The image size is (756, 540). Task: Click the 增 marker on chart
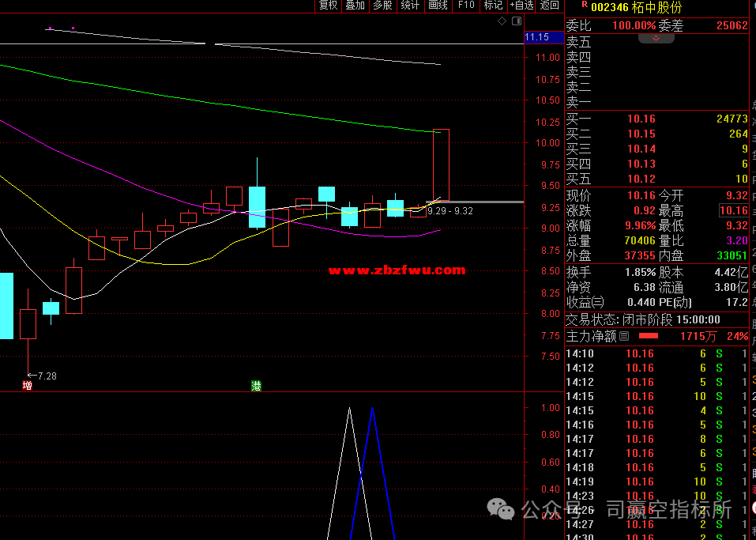pyautogui.click(x=28, y=385)
